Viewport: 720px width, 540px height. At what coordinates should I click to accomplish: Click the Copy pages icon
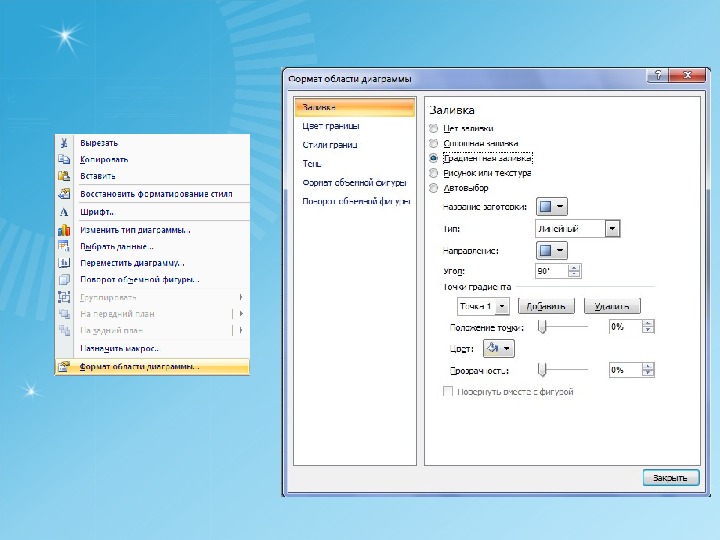click(64, 159)
